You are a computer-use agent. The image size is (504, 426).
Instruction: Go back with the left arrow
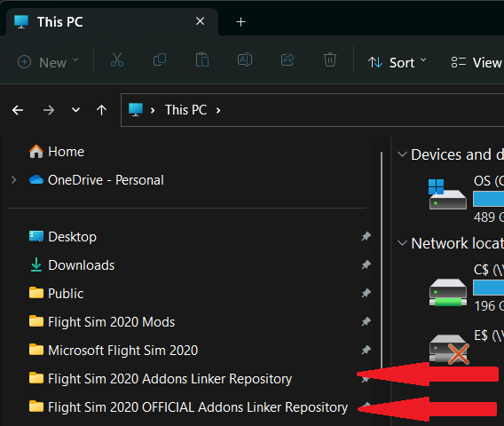[18, 110]
